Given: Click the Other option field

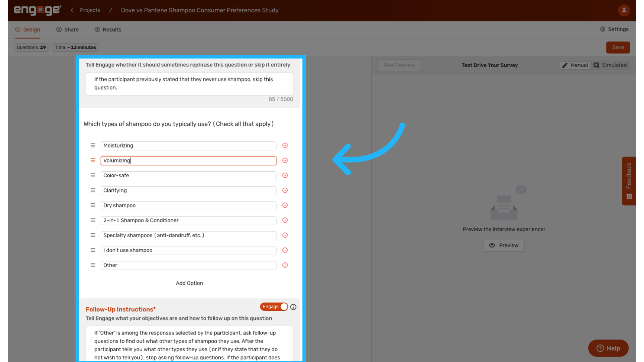Looking at the screenshot, I should pyautogui.click(x=189, y=265).
